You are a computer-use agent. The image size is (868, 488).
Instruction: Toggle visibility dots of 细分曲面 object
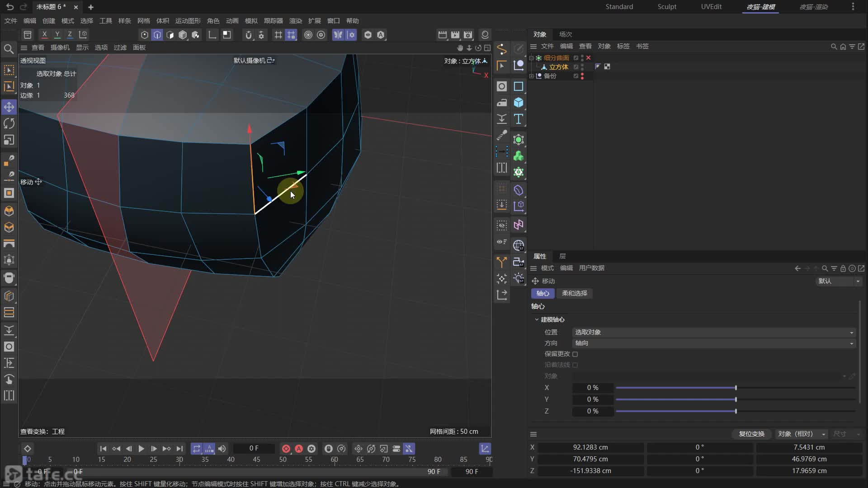[582, 58]
